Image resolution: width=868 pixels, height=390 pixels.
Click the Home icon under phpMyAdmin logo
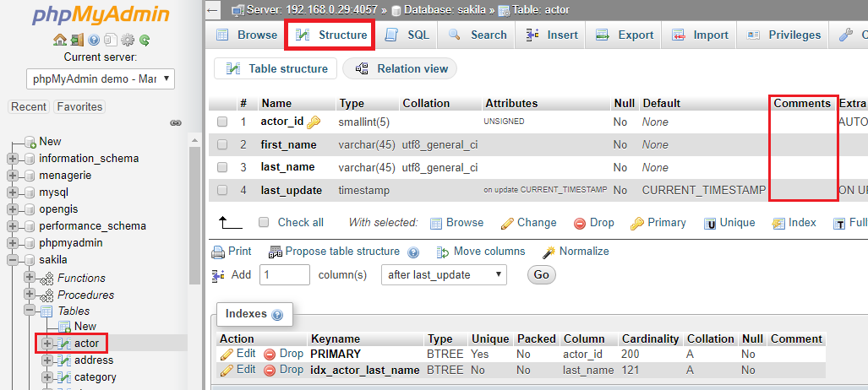point(59,40)
